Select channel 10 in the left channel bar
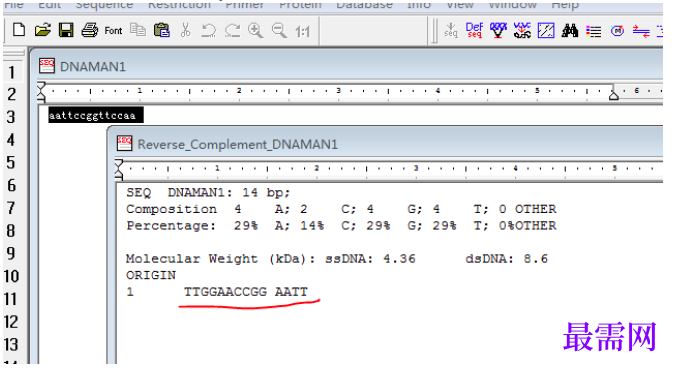Viewport: 675px width, 368px height. tap(12, 276)
